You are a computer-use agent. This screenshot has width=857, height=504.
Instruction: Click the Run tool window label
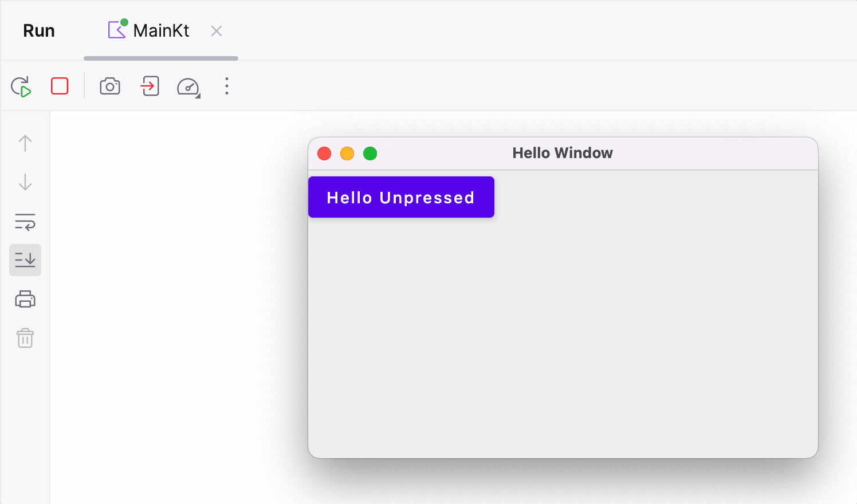pos(38,30)
